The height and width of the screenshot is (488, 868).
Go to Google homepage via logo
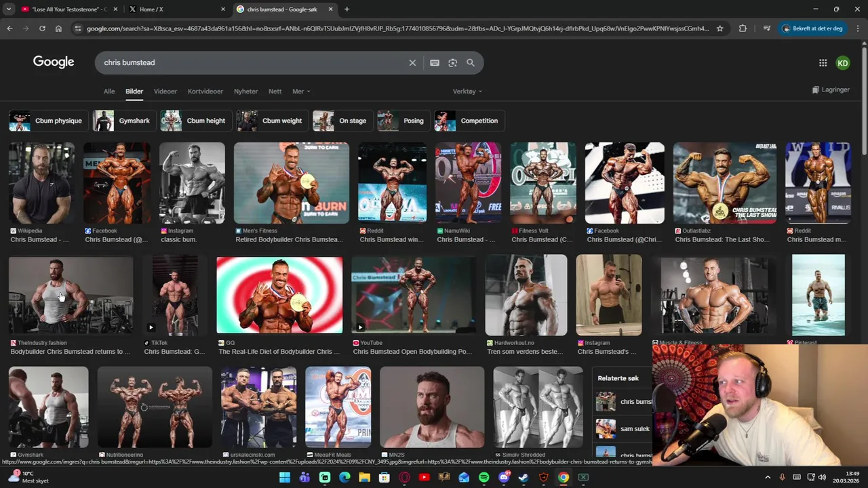pos(54,62)
